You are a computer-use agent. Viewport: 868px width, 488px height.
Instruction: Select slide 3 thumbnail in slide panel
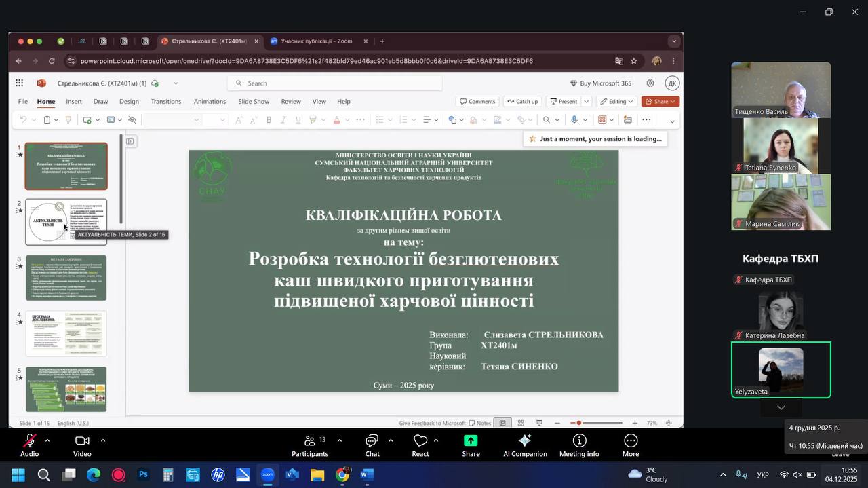66,278
